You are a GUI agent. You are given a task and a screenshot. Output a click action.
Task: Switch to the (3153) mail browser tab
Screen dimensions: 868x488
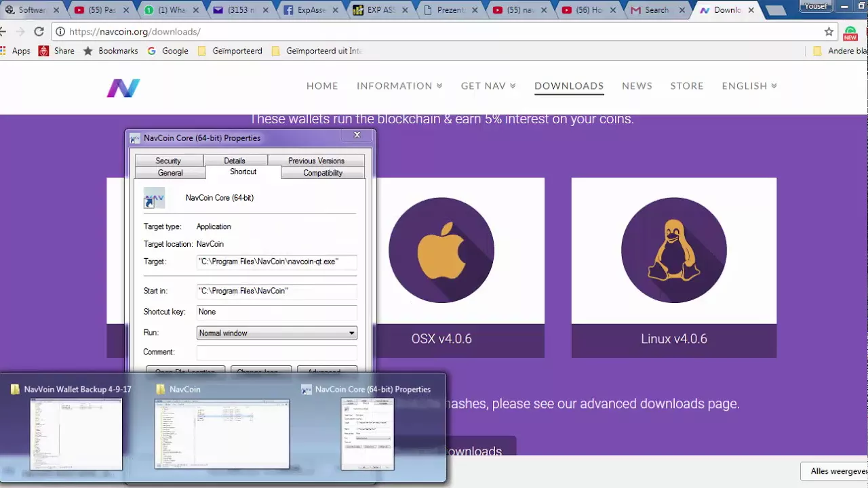pyautogui.click(x=241, y=10)
